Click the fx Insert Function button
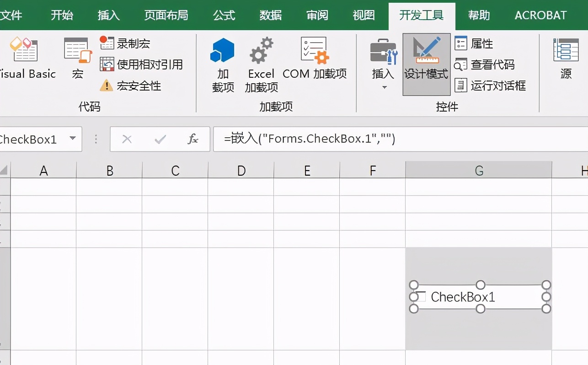Viewport: 588px width, 365px height. coord(194,139)
